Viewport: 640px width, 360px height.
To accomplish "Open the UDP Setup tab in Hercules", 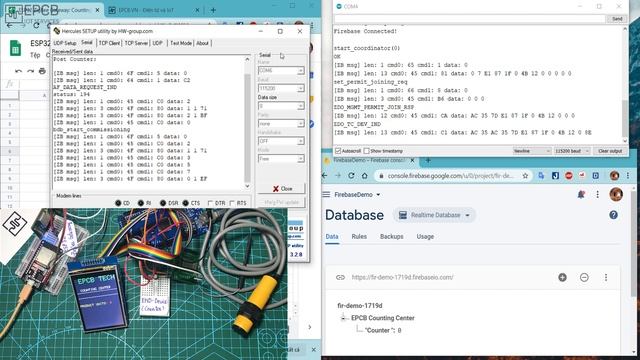I will pyautogui.click(x=65, y=43).
